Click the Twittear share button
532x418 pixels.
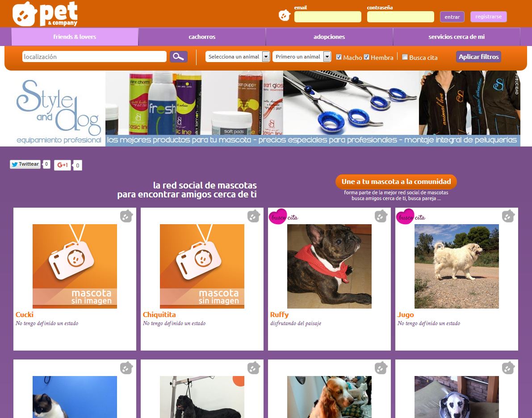click(x=25, y=164)
